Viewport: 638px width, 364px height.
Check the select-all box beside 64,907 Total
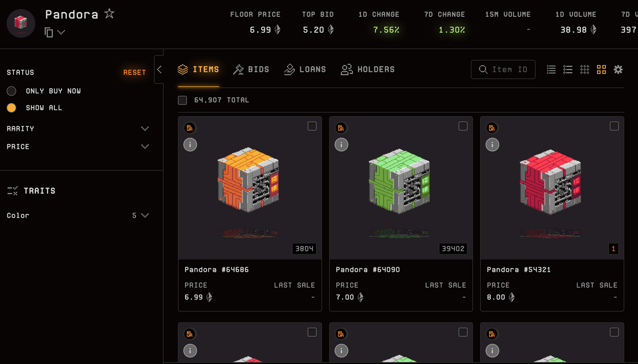click(x=182, y=100)
